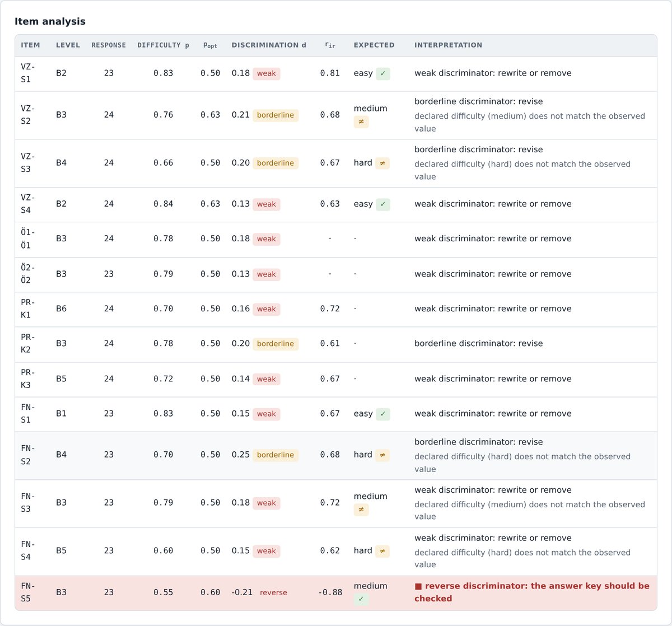Image resolution: width=672 pixels, height=626 pixels.
Task: Click the borderline badge in row VZ-S2
Action: [x=276, y=115]
